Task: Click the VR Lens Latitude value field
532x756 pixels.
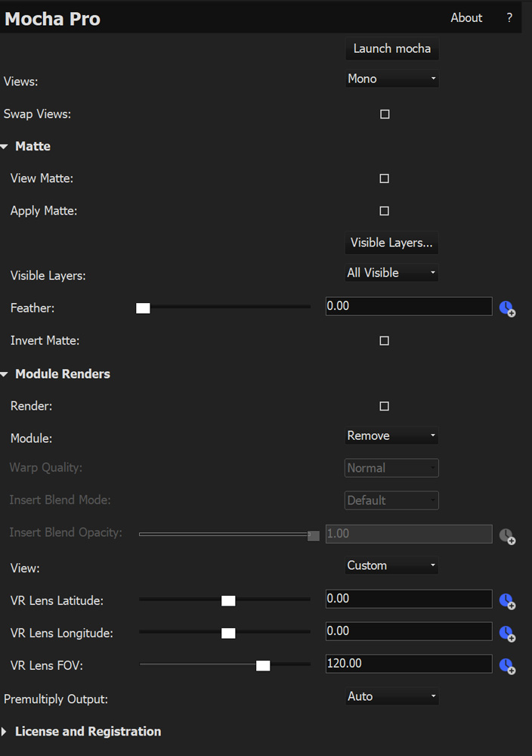Action: coord(409,599)
